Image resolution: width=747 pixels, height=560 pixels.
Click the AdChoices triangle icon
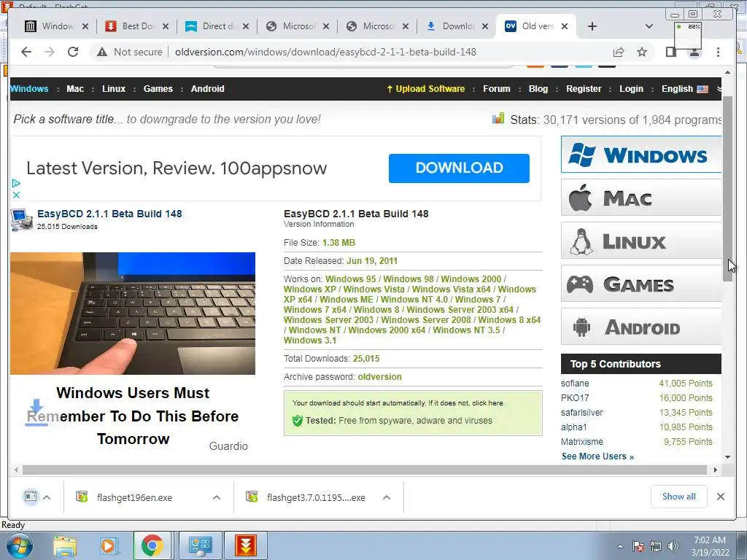(16, 183)
